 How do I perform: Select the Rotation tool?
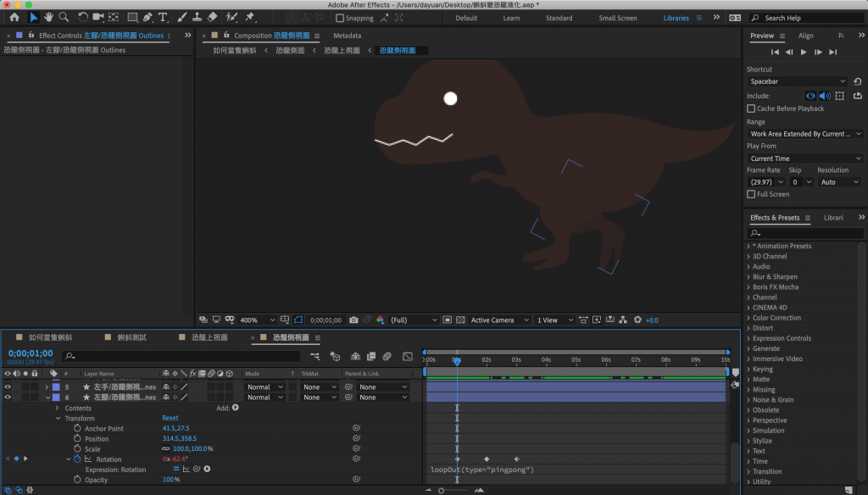[x=83, y=17]
